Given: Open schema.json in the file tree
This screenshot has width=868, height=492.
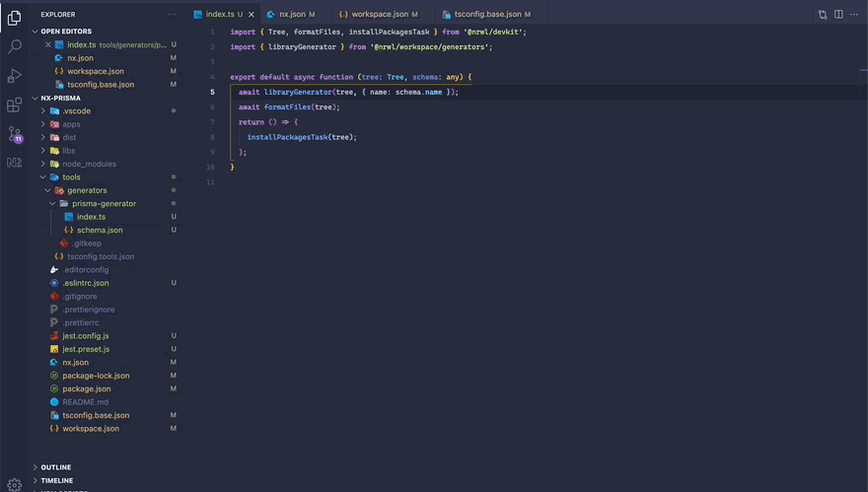Looking at the screenshot, I should pyautogui.click(x=100, y=231).
